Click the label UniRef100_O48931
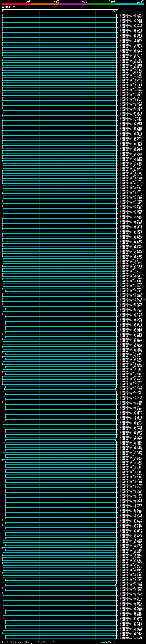This screenshot has width=146, height=644. tap(131, 75)
